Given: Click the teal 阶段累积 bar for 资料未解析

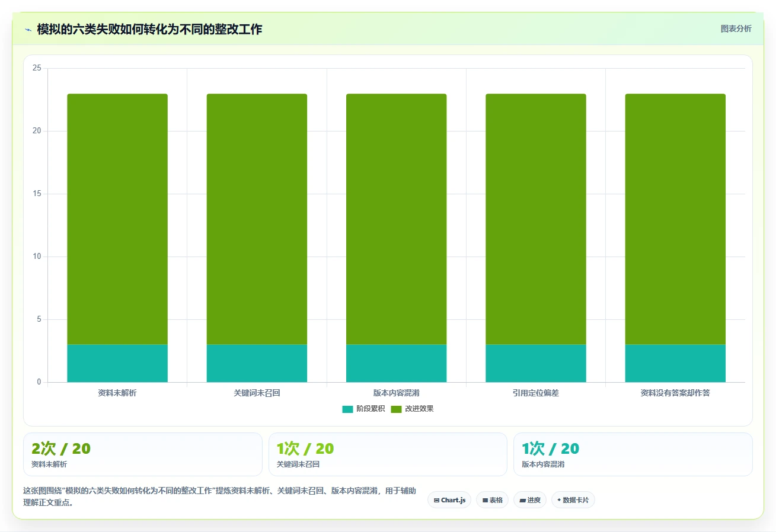Looking at the screenshot, I should coord(117,363).
